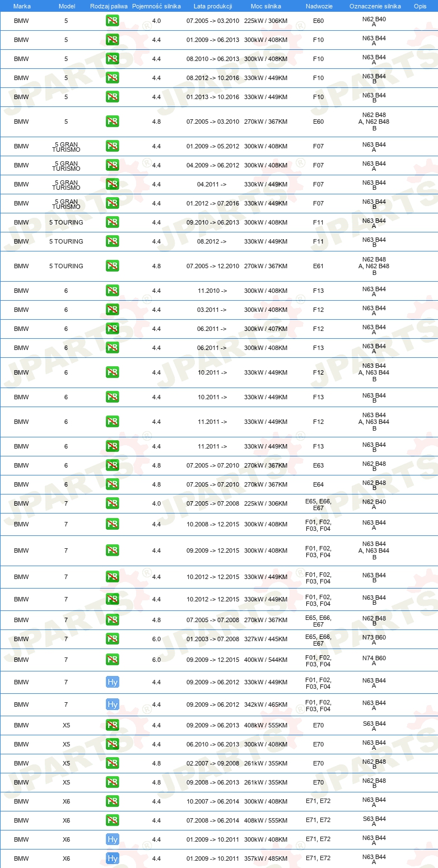This screenshot has width=438, height=868.
Task: Click X6 date range 07.2008 -> 06.2014
Action: click(x=213, y=820)
